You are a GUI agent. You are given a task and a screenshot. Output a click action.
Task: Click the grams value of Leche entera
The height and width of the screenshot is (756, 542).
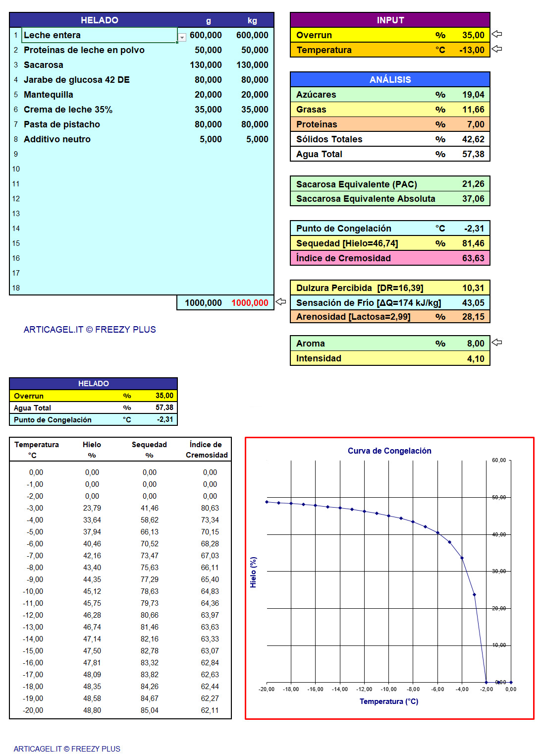point(206,35)
